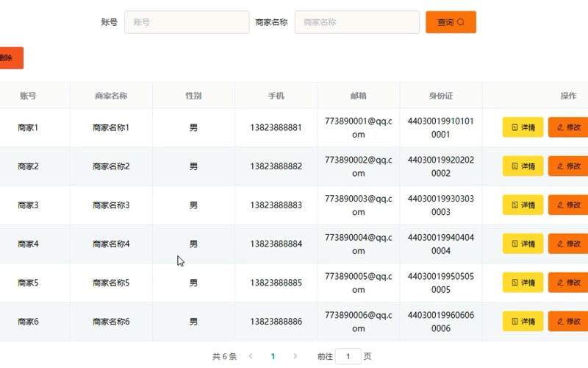Open 详情 for 商家3 row
Viewport: 588px width, 368px height.
click(523, 205)
